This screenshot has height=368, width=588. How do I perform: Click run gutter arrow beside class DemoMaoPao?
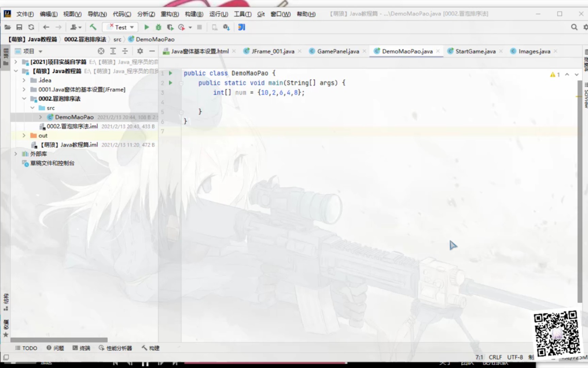[x=170, y=73]
